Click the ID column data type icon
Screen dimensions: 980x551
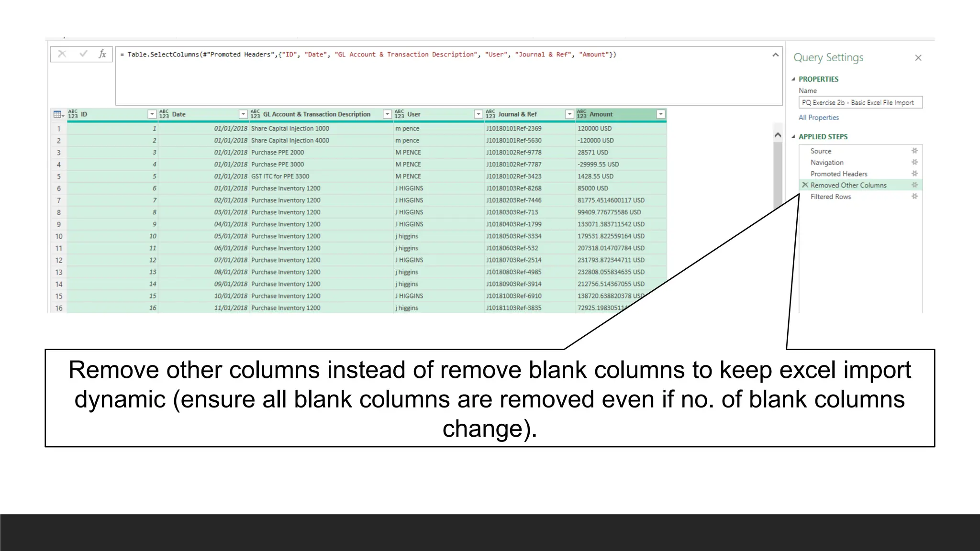73,114
